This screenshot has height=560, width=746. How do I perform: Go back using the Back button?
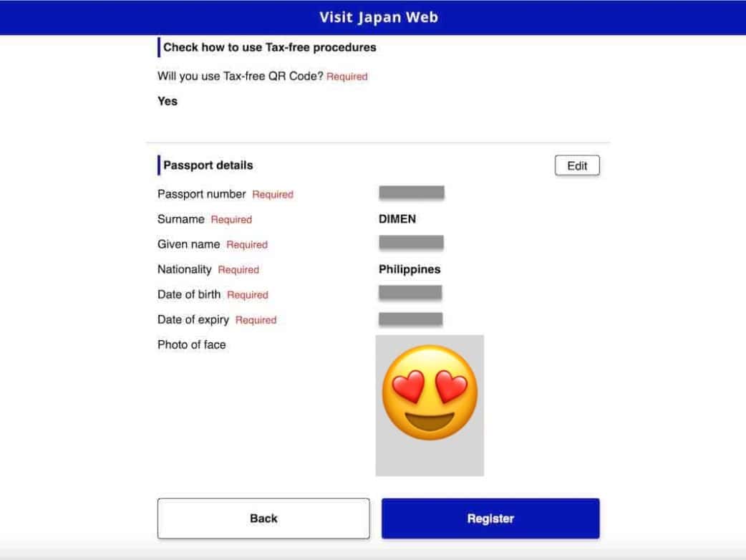[x=263, y=518]
